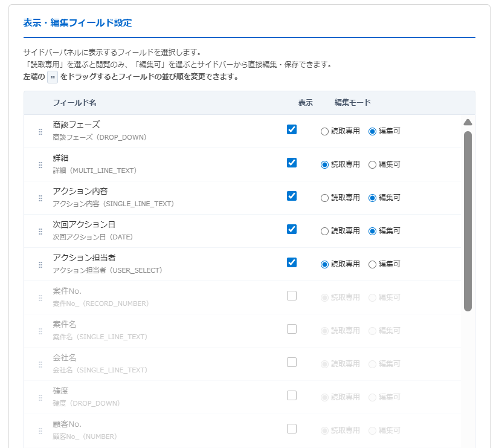Viewport: 499px width, 448px height.
Task: Click field code 確度 (DROP_DOWN)
Action: click(86, 403)
